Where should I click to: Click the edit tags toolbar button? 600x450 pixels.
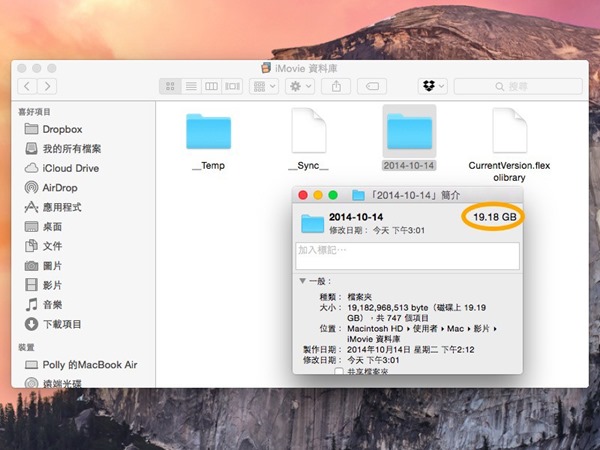(372, 86)
